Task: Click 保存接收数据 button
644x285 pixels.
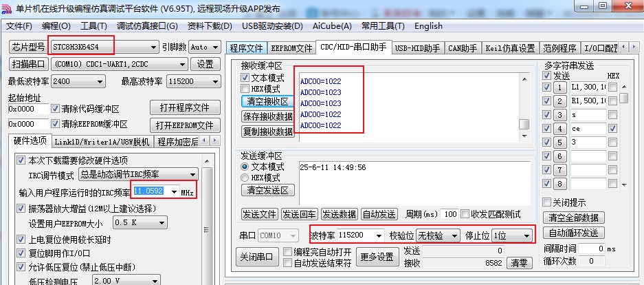Action: pyautogui.click(x=268, y=116)
